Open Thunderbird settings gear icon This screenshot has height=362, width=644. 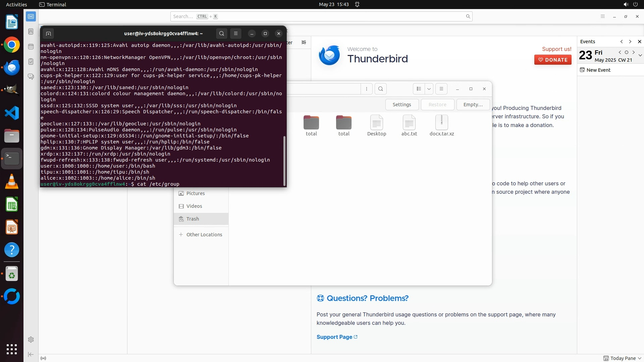tap(31, 340)
